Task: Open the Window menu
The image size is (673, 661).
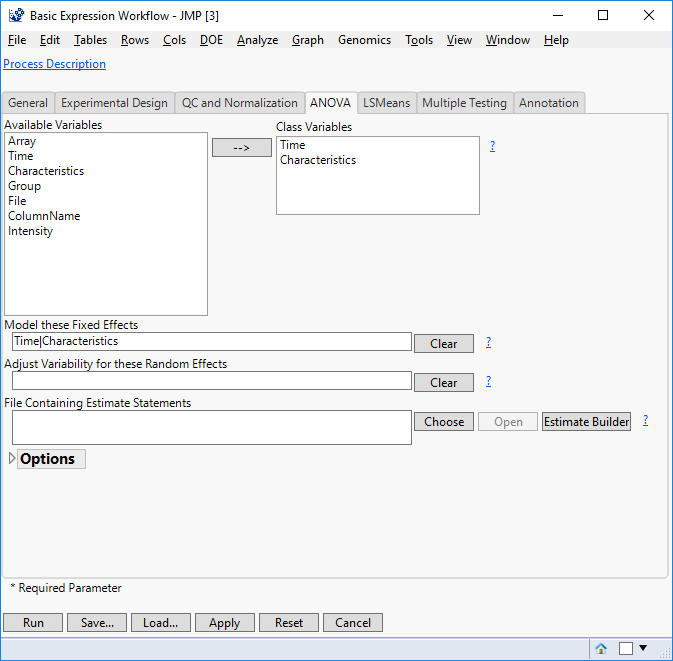Action: [508, 40]
